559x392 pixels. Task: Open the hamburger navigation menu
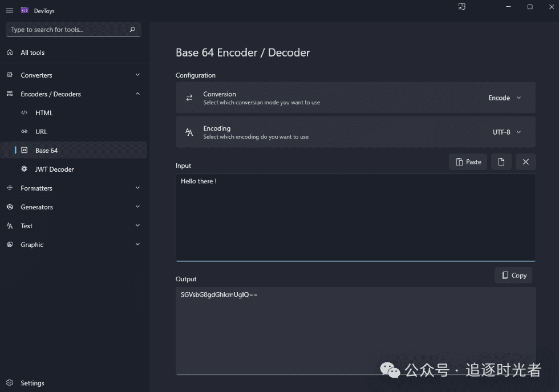pyautogui.click(x=9, y=11)
